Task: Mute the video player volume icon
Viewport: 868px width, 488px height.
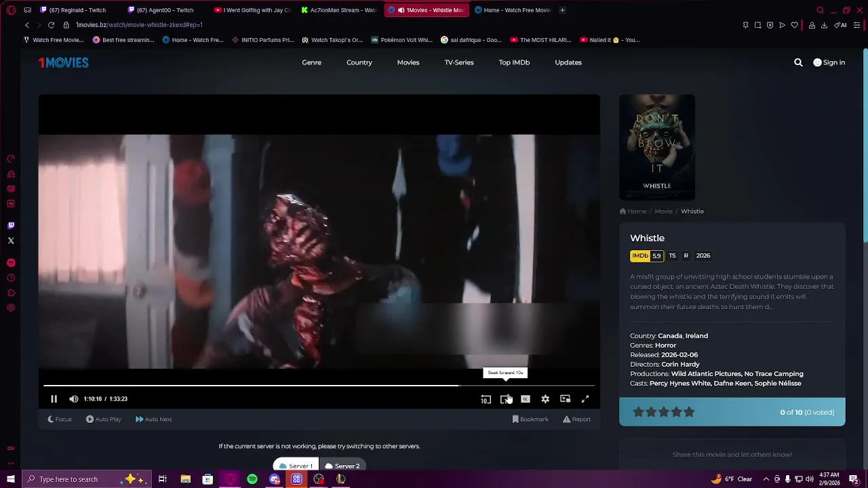Action: (x=73, y=399)
